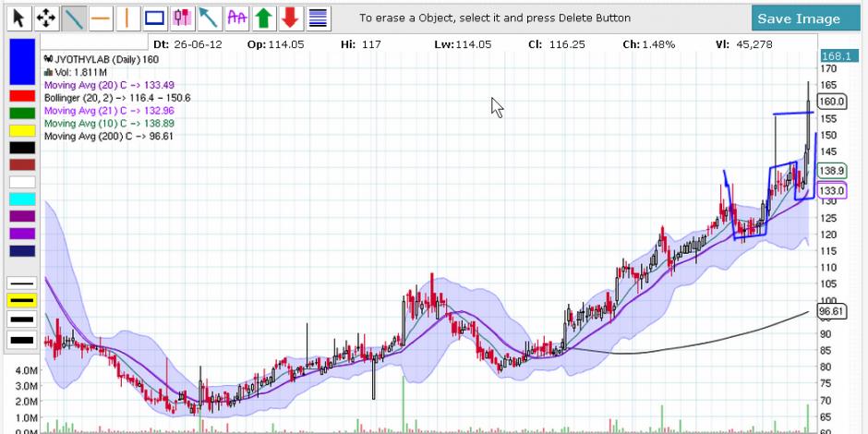Select the third thicker line width option
Viewport: 868px width, 434px height.
tap(22, 319)
